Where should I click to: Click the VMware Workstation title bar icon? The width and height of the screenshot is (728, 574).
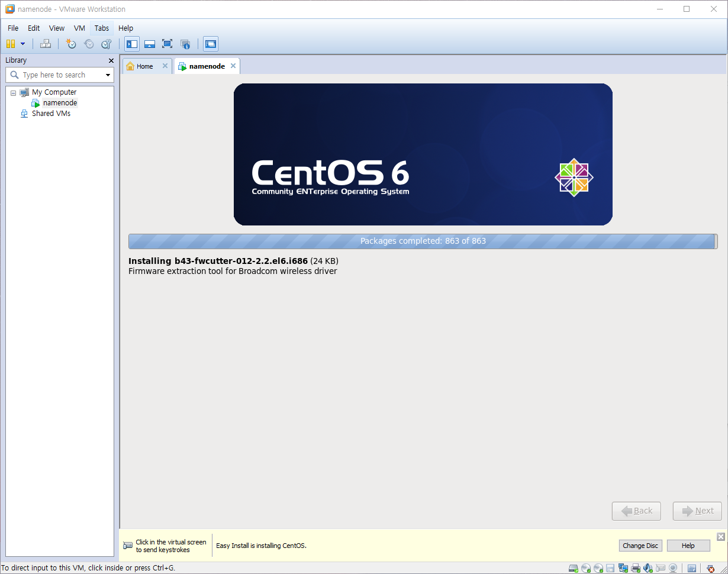coord(9,9)
